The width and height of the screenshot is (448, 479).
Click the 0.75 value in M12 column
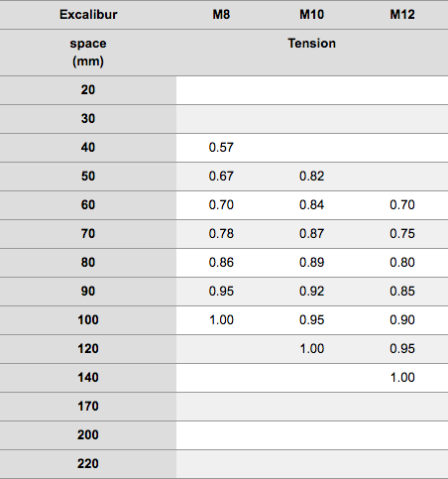pos(402,234)
